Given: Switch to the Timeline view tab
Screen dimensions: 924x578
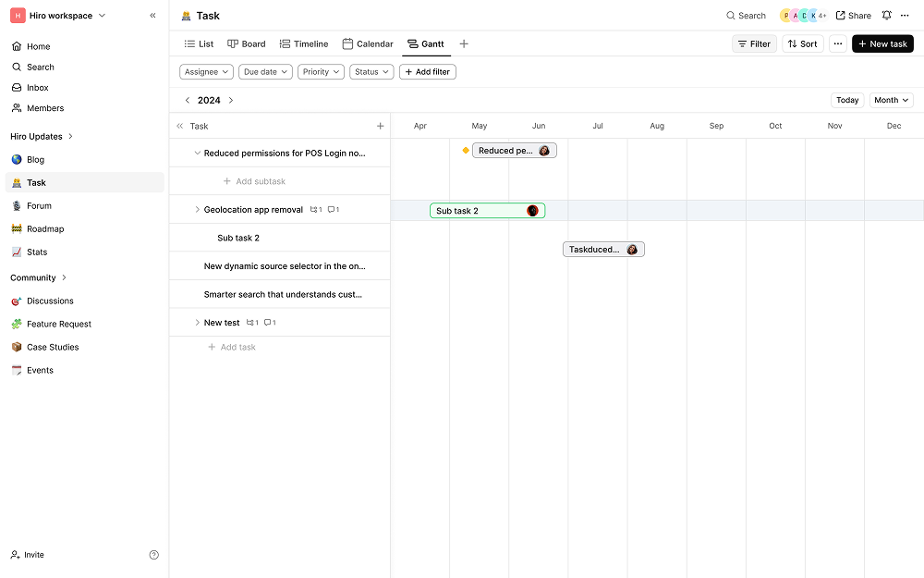Looking at the screenshot, I should pos(303,43).
